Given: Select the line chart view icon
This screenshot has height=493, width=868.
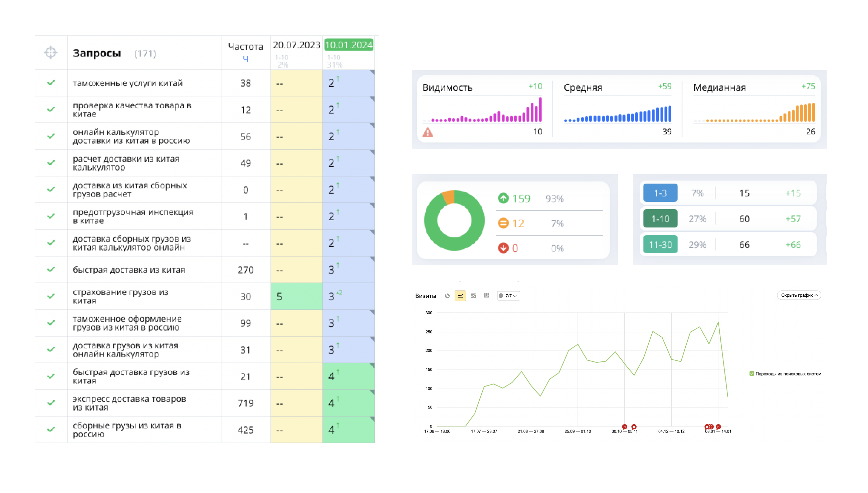Looking at the screenshot, I should [460, 296].
